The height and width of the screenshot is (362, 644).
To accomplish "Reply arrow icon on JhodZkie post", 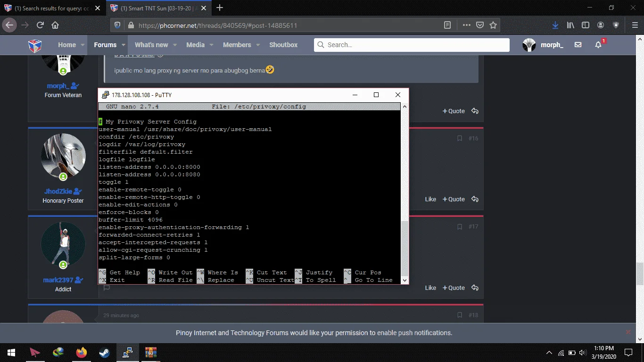I will (475, 199).
